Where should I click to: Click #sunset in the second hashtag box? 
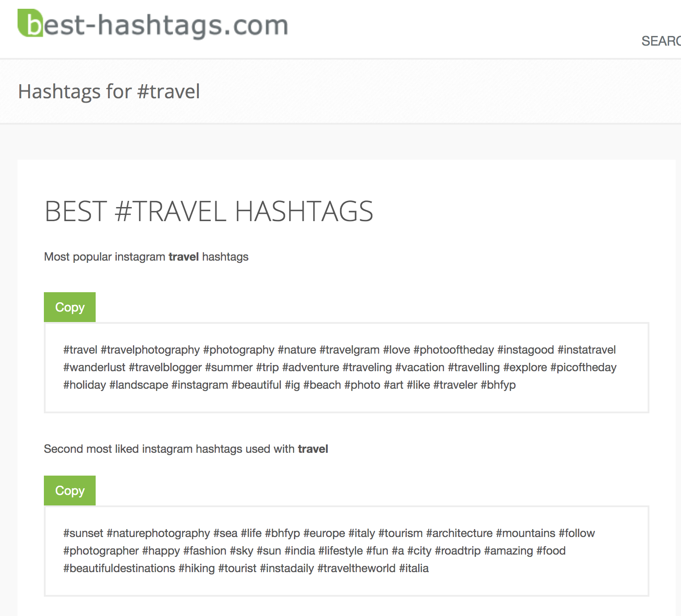pyautogui.click(x=83, y=533)
